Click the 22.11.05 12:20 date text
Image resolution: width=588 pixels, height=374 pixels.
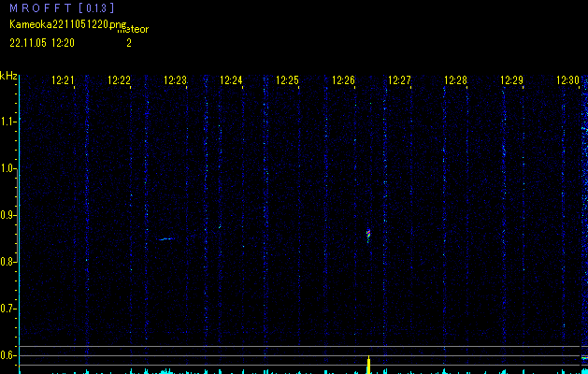[x=42, y=43]
